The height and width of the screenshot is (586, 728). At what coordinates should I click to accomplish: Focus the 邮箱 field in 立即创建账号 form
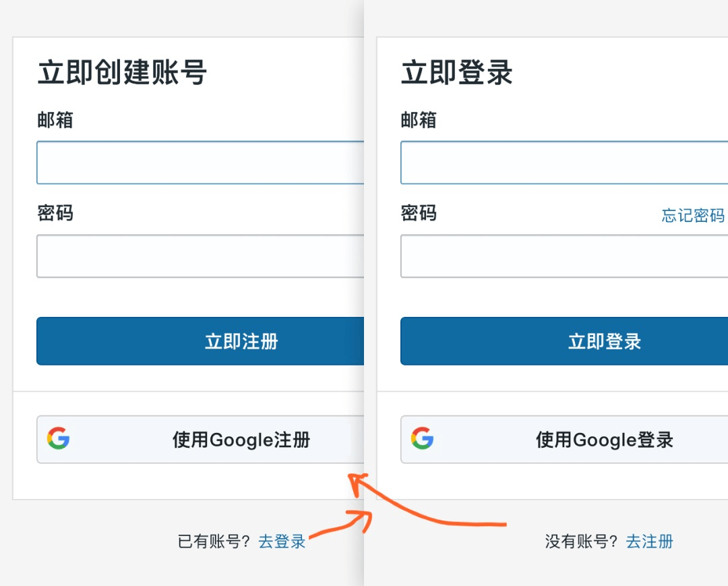click(200, 163)
